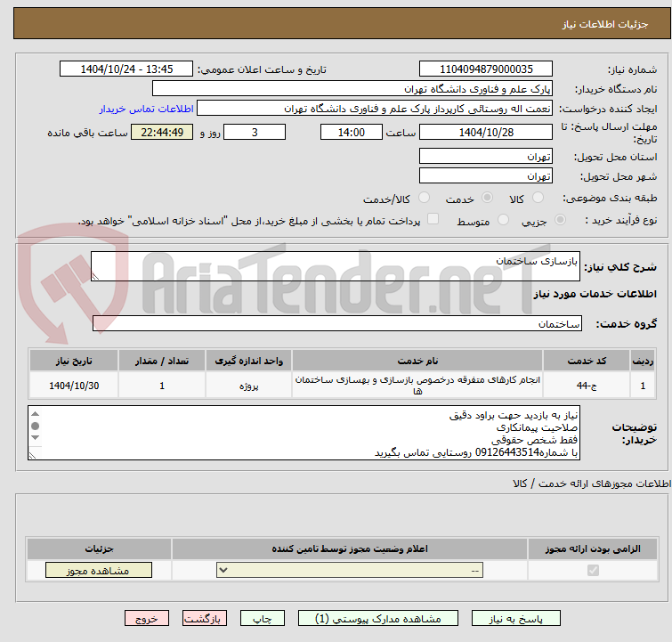Click the شهر محل تحویل field

486,175
